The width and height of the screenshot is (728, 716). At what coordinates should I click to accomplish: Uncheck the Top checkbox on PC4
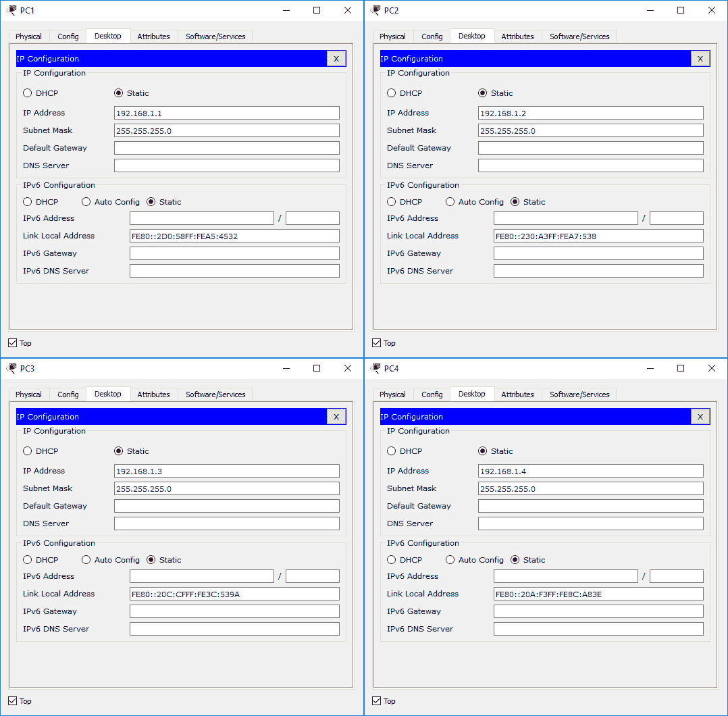point(375,700)
